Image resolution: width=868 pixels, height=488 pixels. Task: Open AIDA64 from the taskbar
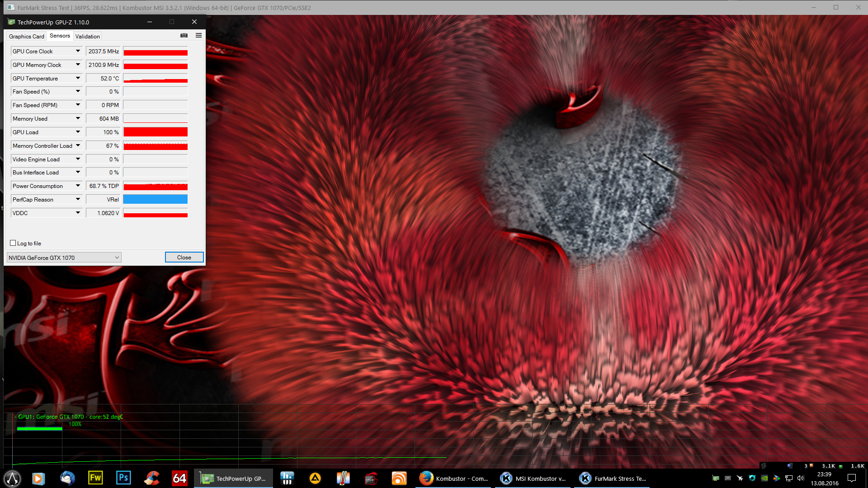tap(179, 478)
